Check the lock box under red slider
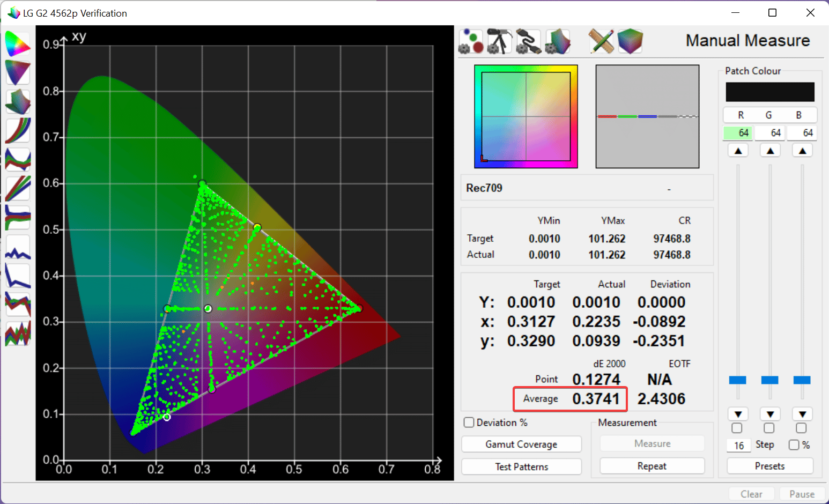Screen dimensions: 829x504 [x=737, y=428]
